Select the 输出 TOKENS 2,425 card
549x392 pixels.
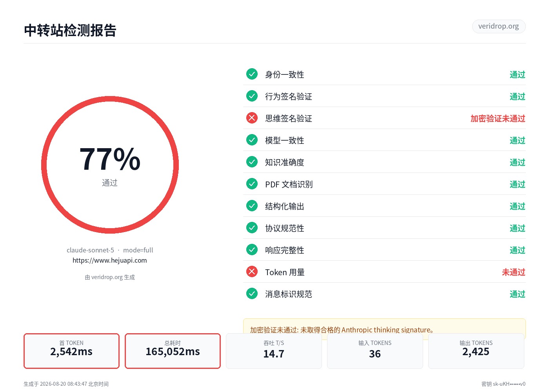click(476, 351)
